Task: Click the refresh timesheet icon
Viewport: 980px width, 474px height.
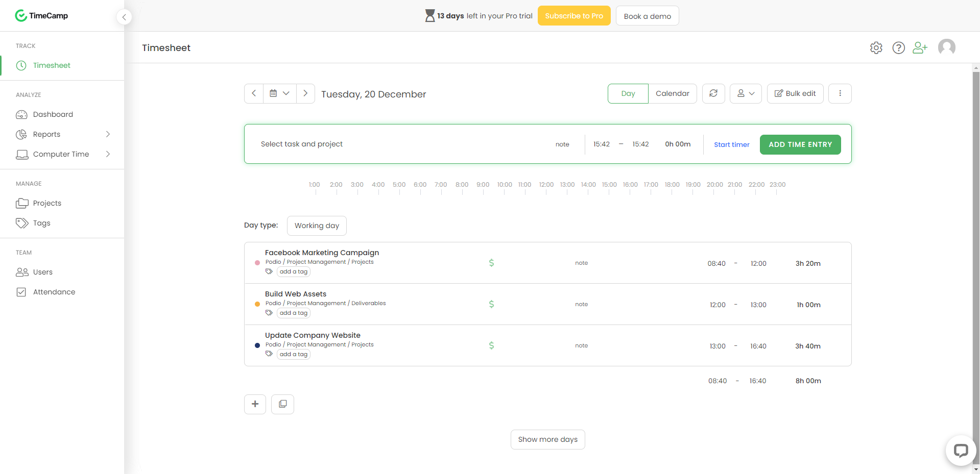Action: (713, 93)
